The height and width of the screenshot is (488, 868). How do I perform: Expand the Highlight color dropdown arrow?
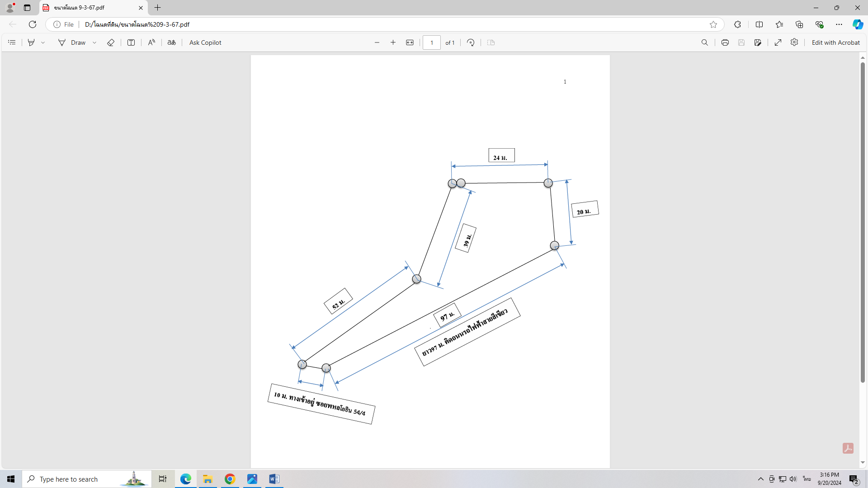pos(43,42)
